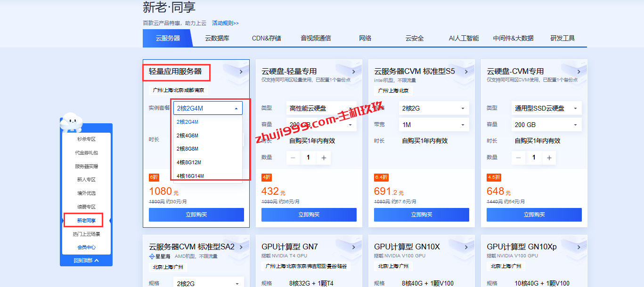Open the 活动规则>> link

coord(225,23)
